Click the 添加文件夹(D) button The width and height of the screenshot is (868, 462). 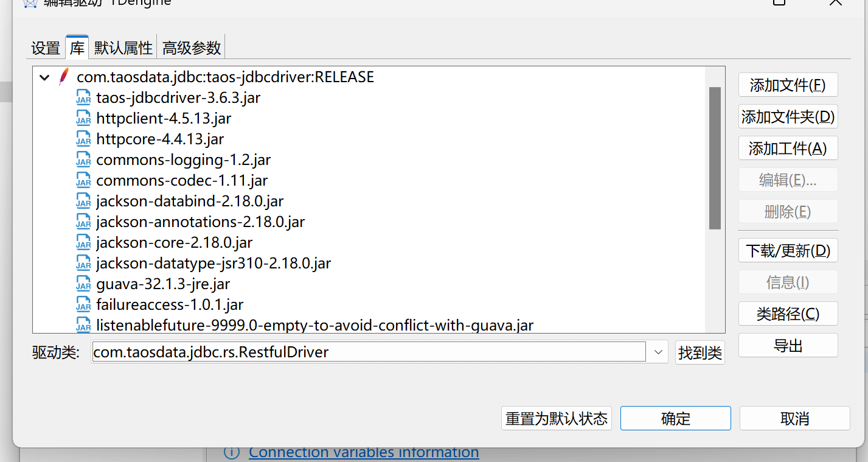pos(788,117)
